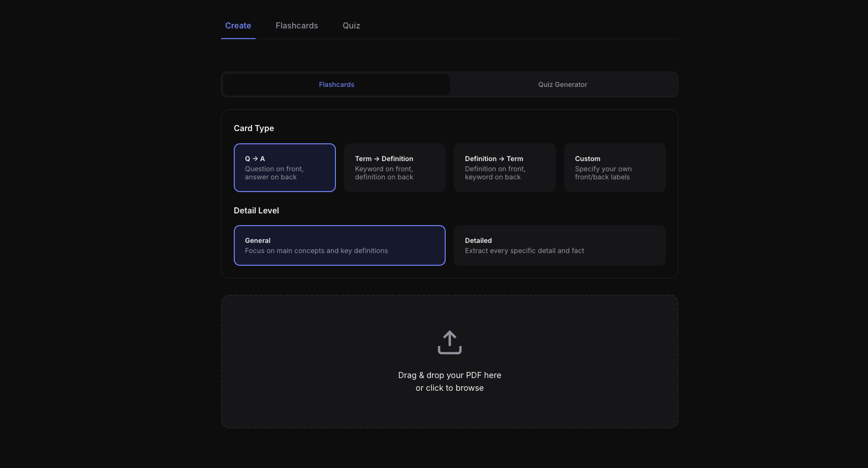Click the arrow in Term → Definition title

point(377,159)
